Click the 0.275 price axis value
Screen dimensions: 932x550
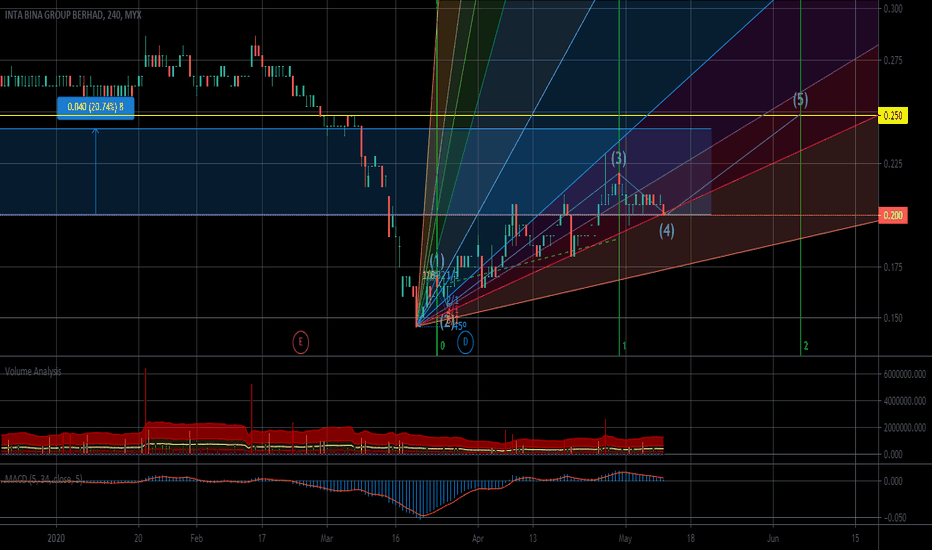(893, 61)
